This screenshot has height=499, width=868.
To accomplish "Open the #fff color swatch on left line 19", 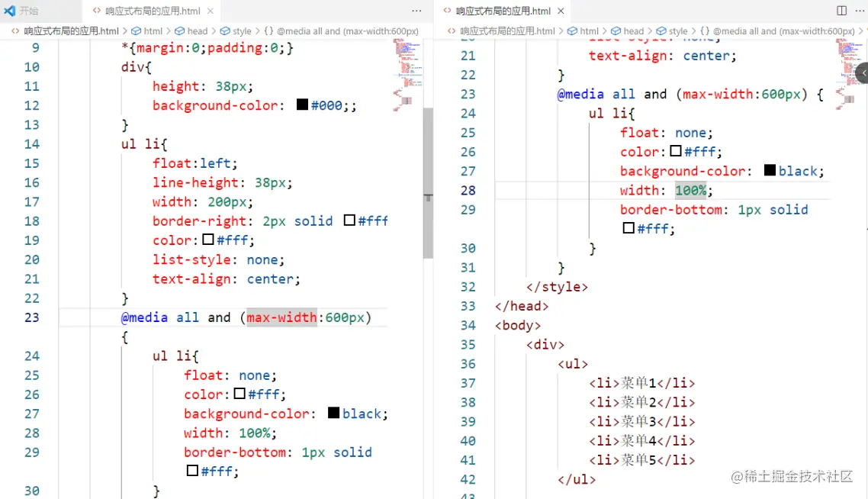I will coord(208,240).
